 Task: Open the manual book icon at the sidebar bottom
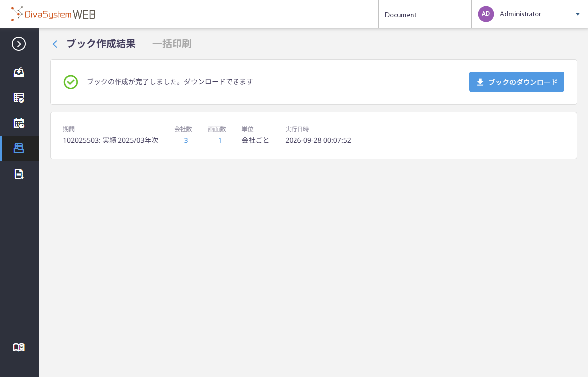coord(19,347)
